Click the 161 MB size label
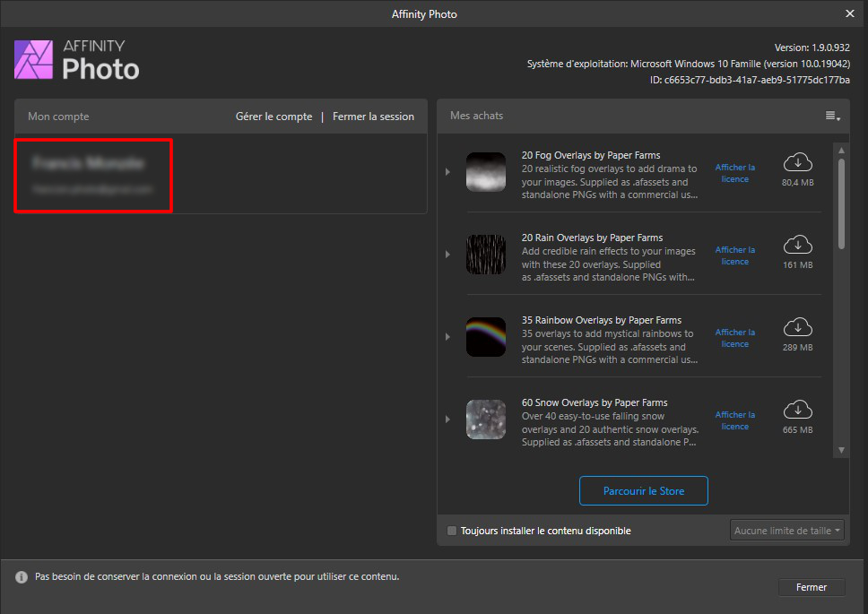868x614 pixels. coord(798,265)
